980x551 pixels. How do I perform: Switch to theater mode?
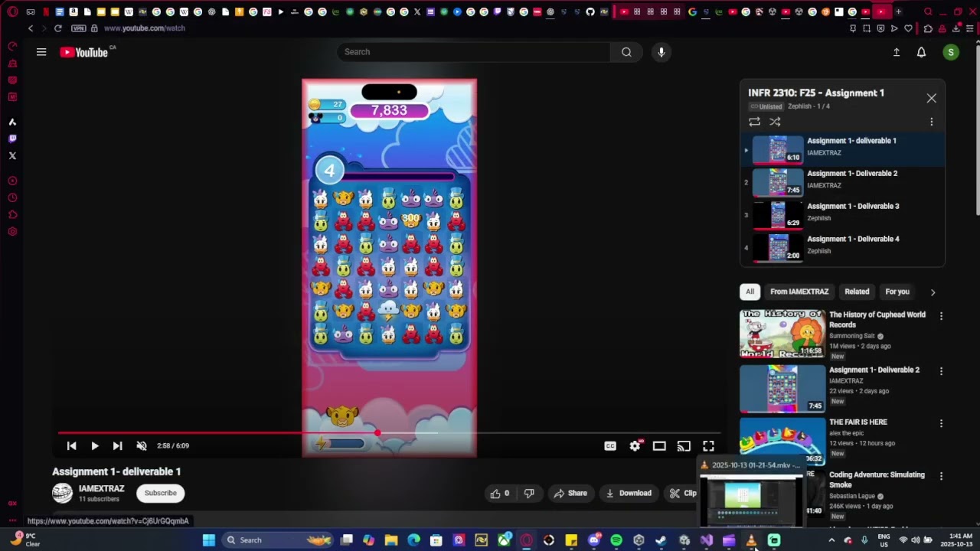(659, 445)
